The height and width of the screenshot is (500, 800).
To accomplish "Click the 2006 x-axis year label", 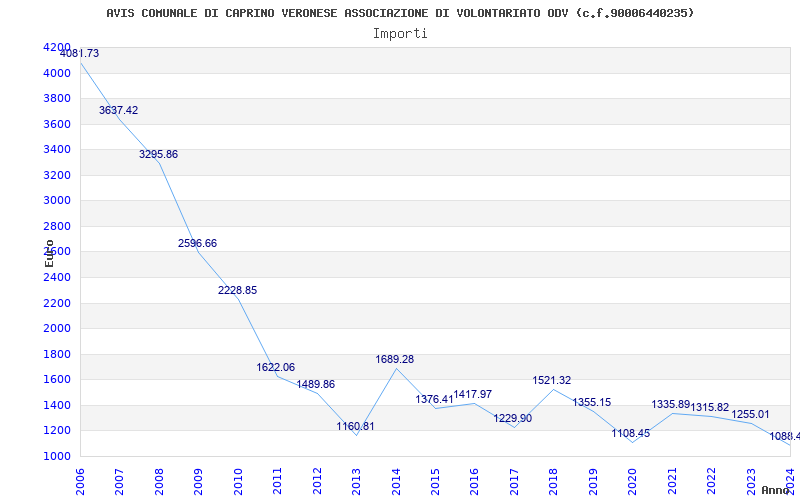I will pos(80,482).
